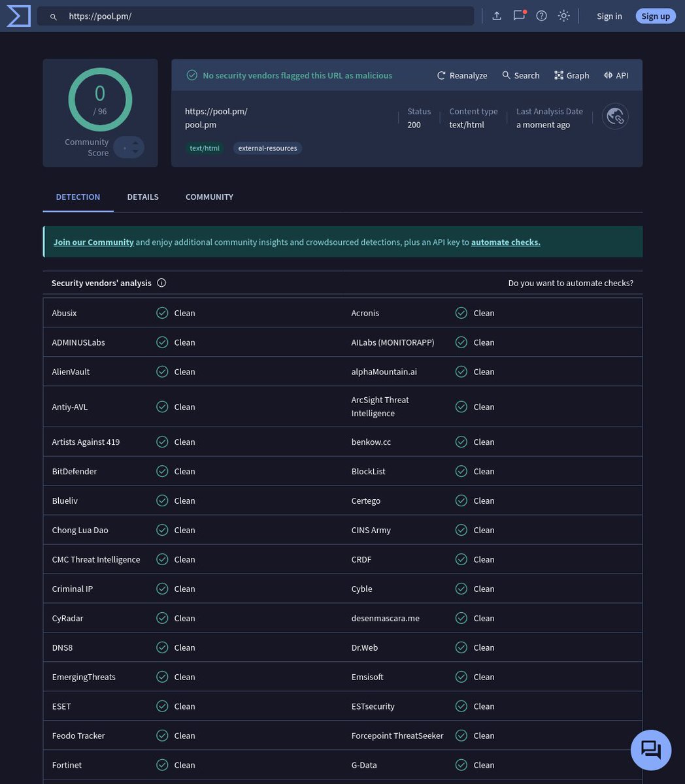685x784 pixels.
Task: Click 'Do you want to automate checks?'
Action: pyautogui.click(x=571, y=283)
